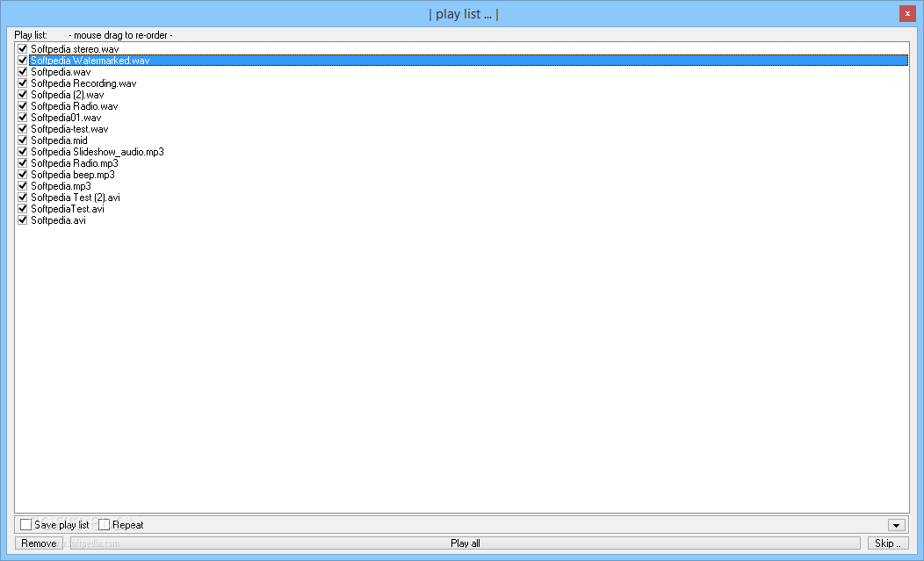Screen dimensions: 924x561
Task: Toggle checkbox for Softpedia.wav
Action: click(22, 72)
